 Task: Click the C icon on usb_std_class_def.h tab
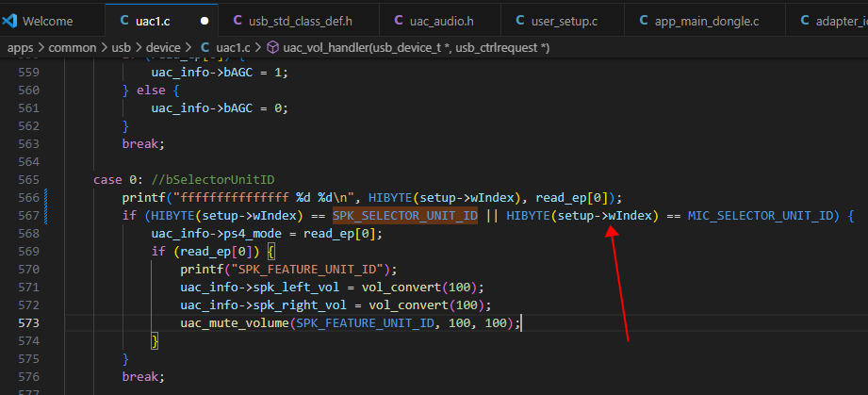[x=237, y=21]
